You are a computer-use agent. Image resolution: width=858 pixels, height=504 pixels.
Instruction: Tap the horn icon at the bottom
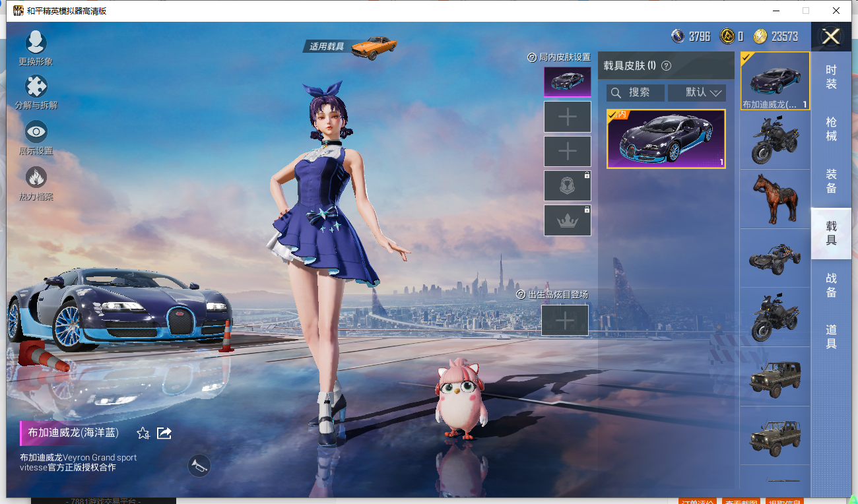[x=199, y=466]
